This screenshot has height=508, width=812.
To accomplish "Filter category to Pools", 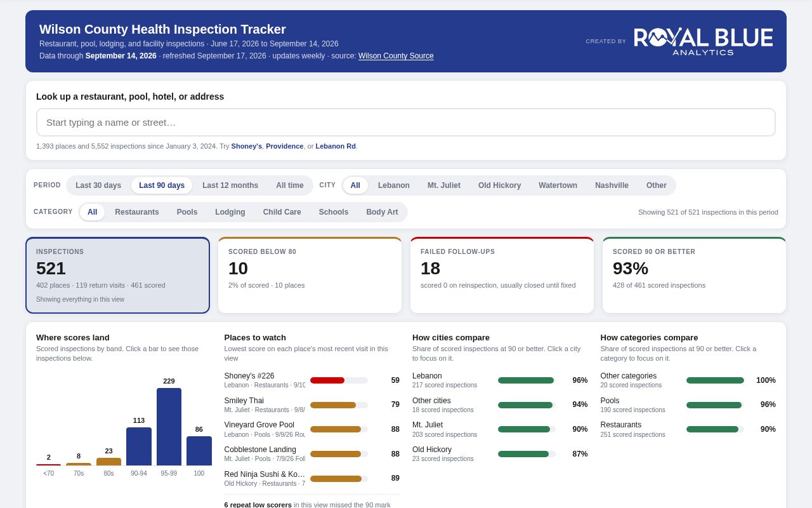I will click(187, 212).
